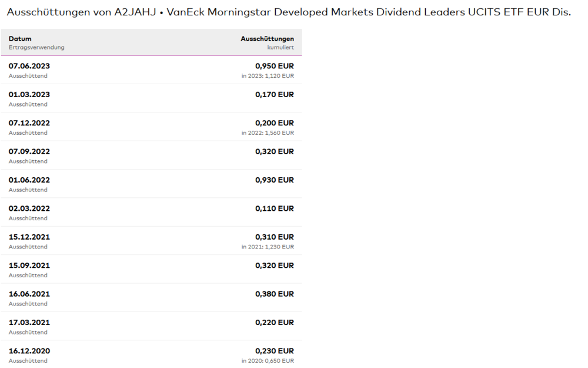Click the 0,950 EUR amount

click(x=275, y=67)
